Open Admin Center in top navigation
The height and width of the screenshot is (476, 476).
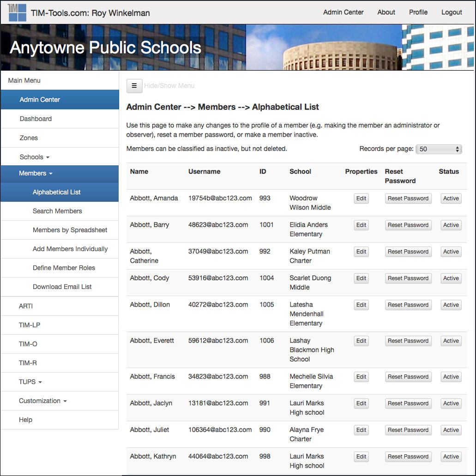pos(343,12)
